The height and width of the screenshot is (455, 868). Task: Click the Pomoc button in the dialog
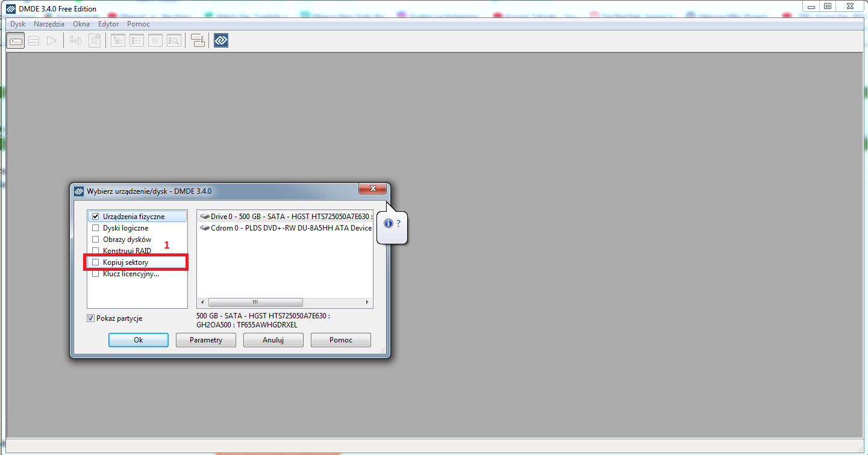(x=341, y=340)
